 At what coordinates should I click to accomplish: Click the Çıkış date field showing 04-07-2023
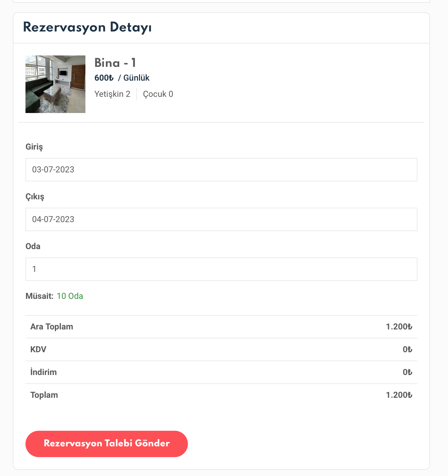(x=221, y=219)
